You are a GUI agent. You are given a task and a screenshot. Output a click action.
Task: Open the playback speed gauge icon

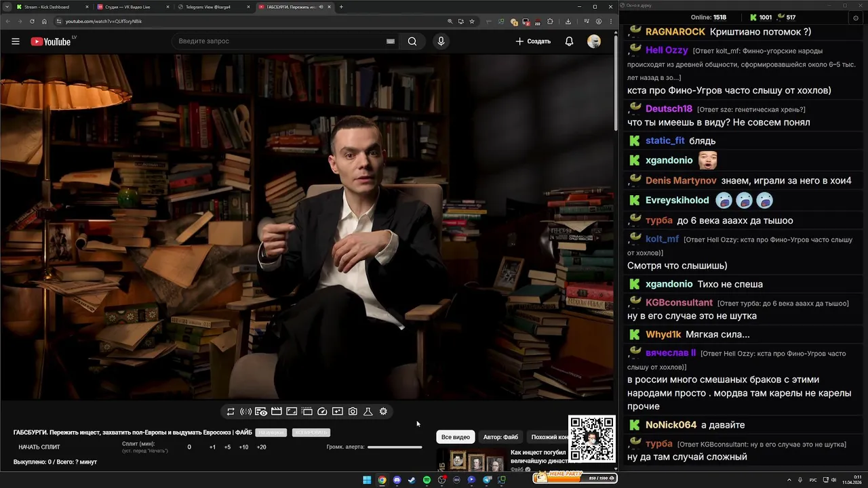pos(322,411)
